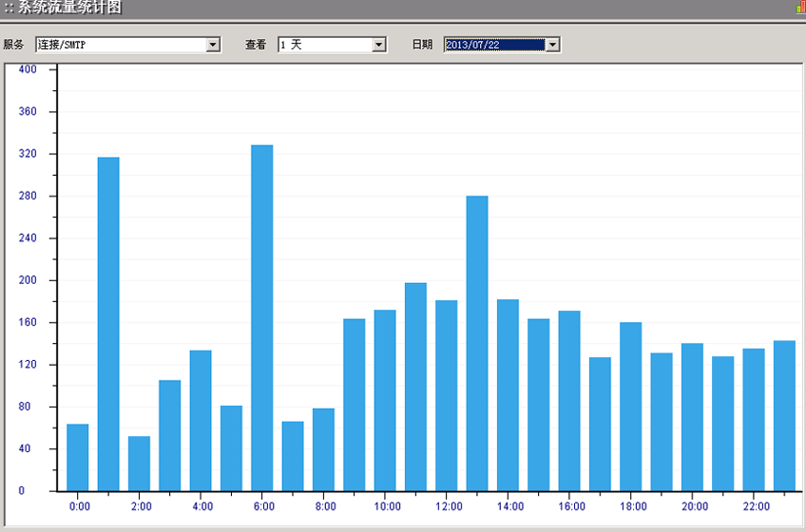
Task: Expand the 查看 period dropdown arrow
Action: point(379,45)
